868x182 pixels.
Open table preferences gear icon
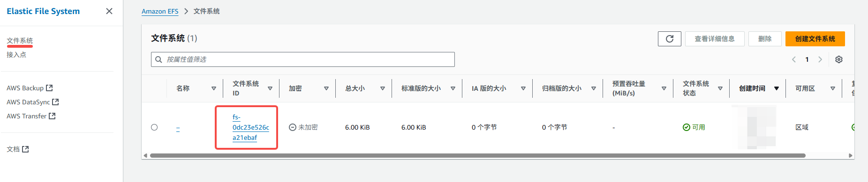point(839,59)
